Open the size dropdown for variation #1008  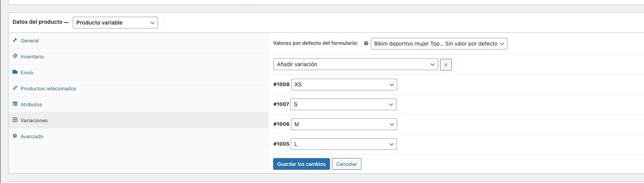344,84
